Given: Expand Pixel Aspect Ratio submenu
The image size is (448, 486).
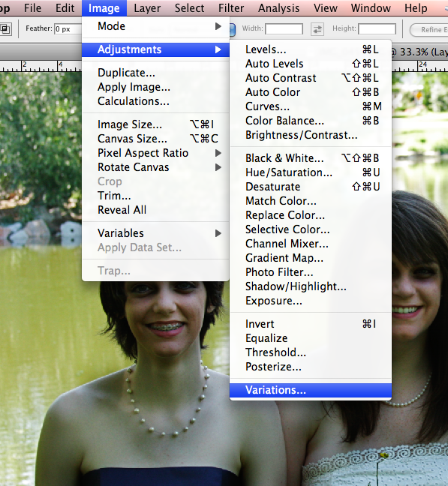Looking at the screenshot, I should 155,153.
